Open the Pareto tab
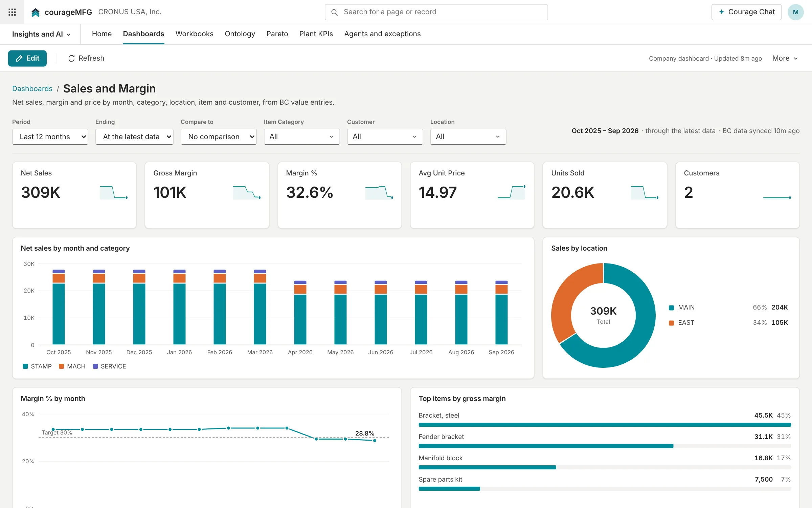This screenshot has width=812, height=508. (x=277, y=34)
